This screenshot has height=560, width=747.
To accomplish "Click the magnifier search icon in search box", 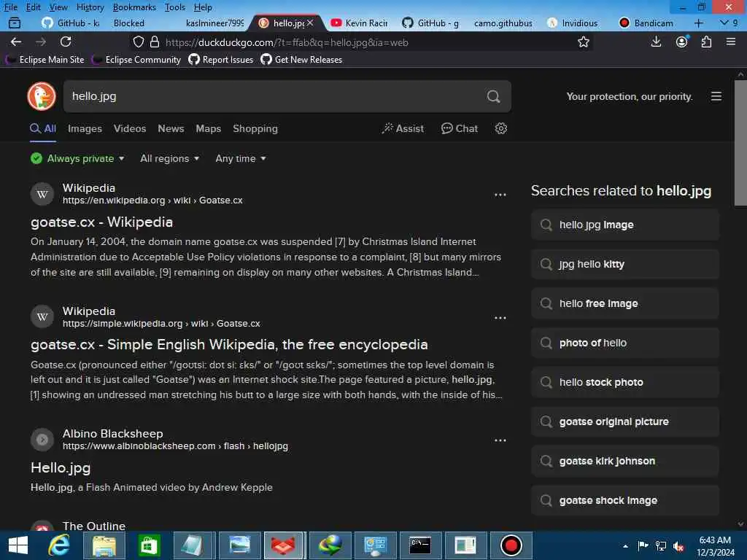I will tap(494, 97).
